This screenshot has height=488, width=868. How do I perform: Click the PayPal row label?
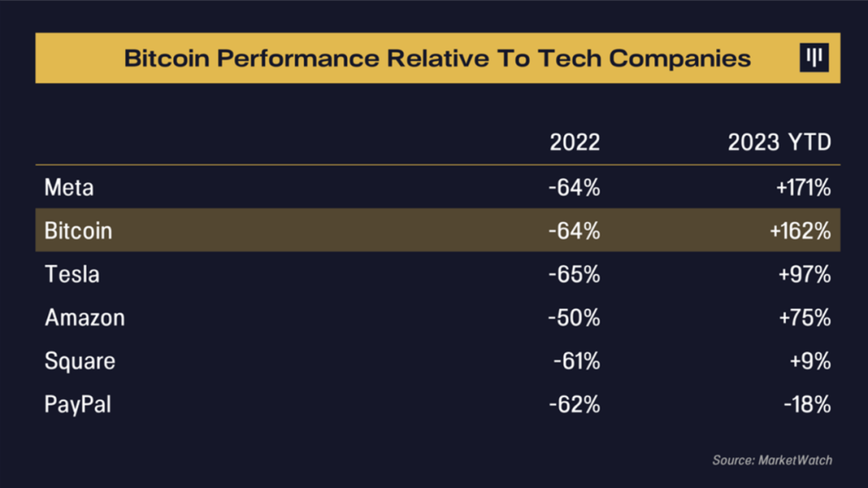coord(78,404)
